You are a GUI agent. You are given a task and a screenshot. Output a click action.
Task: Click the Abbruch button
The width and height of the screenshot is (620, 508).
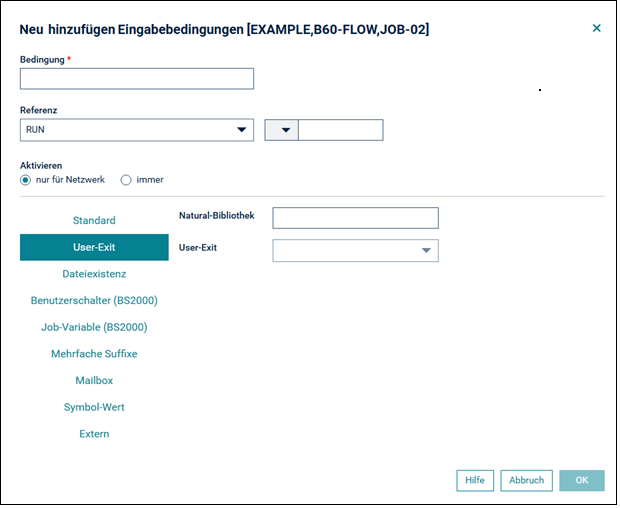pyautogui.click(x=526, y=480)
